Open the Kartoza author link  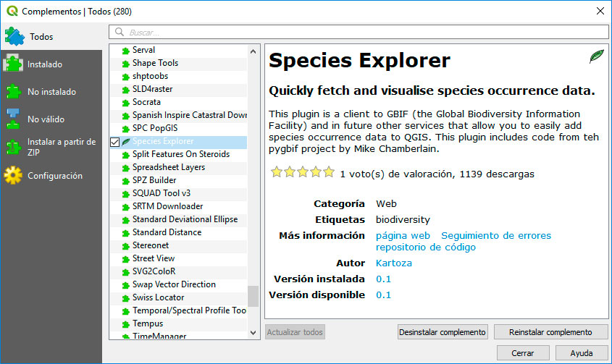click(394, 263)
